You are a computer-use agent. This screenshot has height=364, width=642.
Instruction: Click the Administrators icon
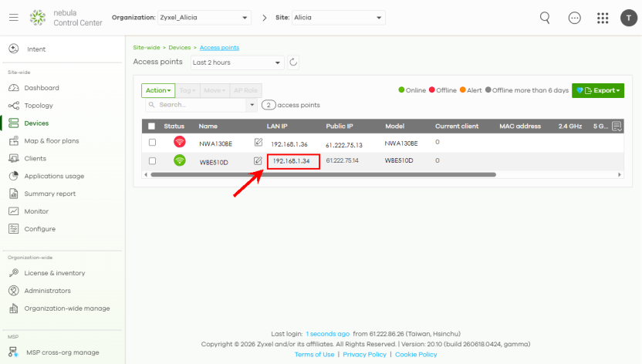(14, 291)
